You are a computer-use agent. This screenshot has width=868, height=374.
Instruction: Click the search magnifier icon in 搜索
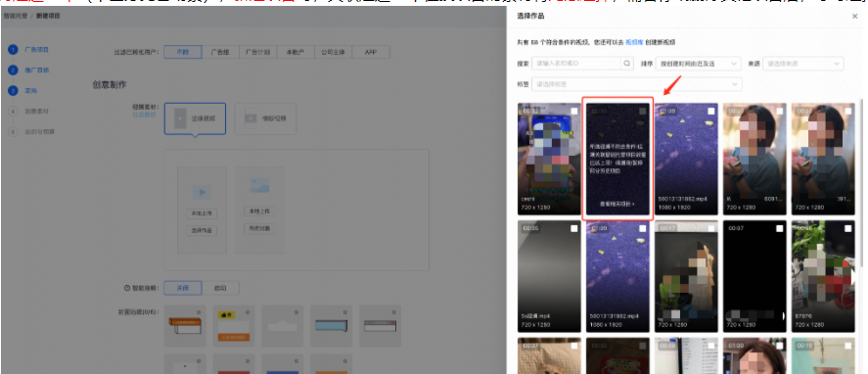627,64
